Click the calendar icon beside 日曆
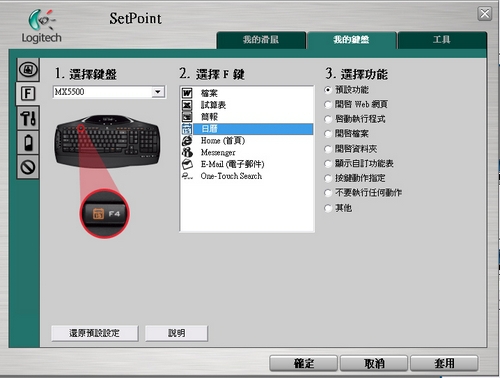 (187, 129)
